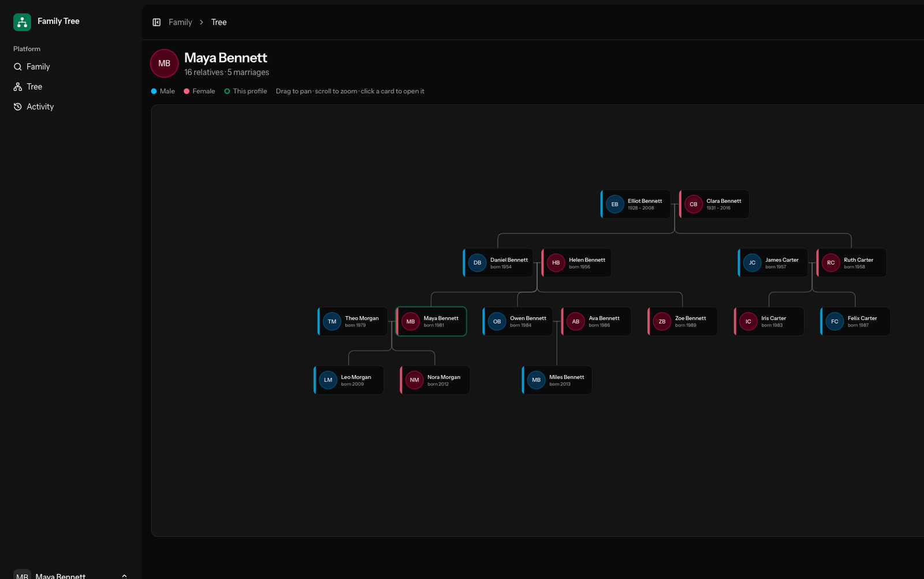Click the Female legend pink dot
The height and width of the screenshot is (579, 924).
click(x=187, y=91)
